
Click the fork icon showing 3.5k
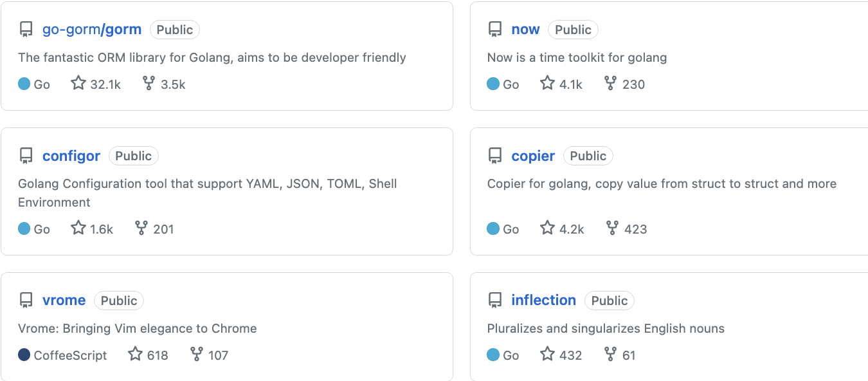[x=149, y=83]
